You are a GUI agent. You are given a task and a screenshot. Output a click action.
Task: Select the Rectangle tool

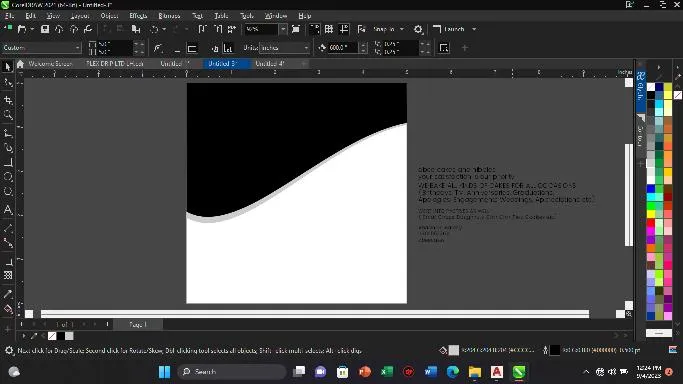[x=7, y=162]
